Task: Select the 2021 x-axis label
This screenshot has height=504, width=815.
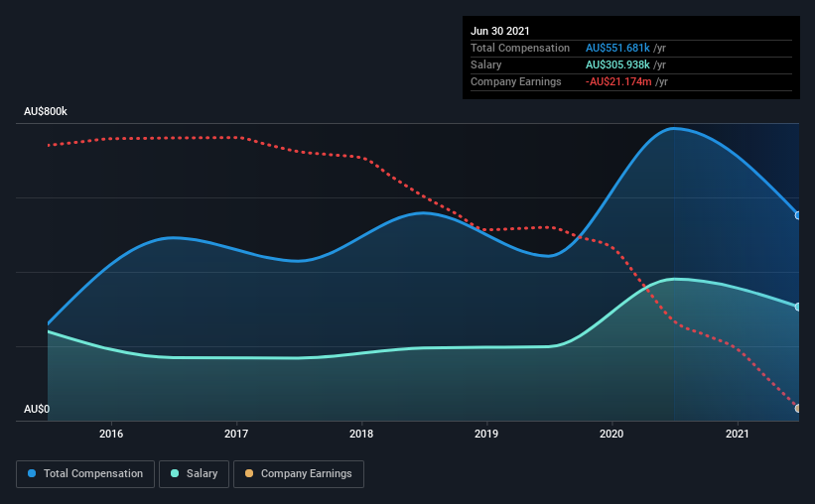Action: (x=737, y=434)
